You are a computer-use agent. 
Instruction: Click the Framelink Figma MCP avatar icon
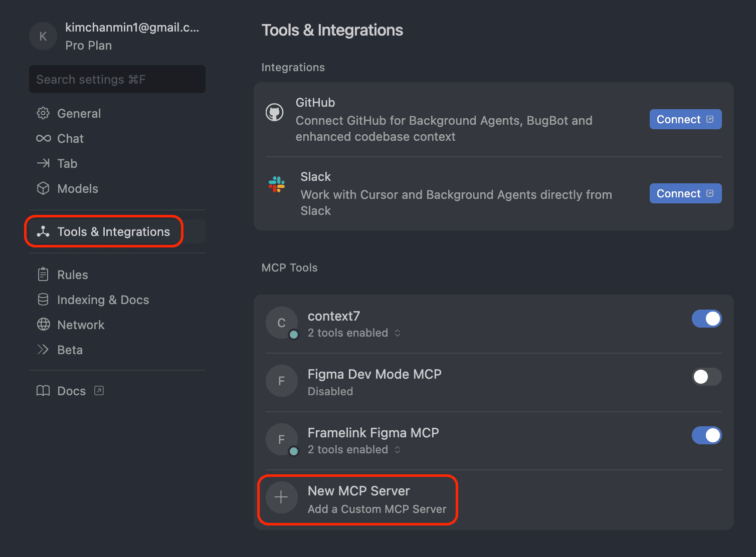pyautogui.click(x=282, y=439)
